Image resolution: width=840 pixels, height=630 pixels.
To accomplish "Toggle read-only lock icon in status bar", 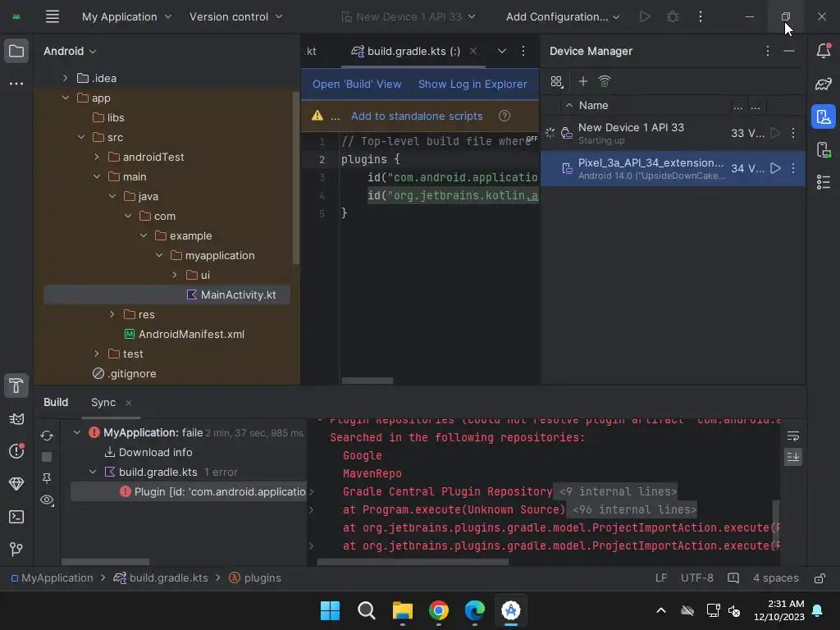I will tap(819, 578).
